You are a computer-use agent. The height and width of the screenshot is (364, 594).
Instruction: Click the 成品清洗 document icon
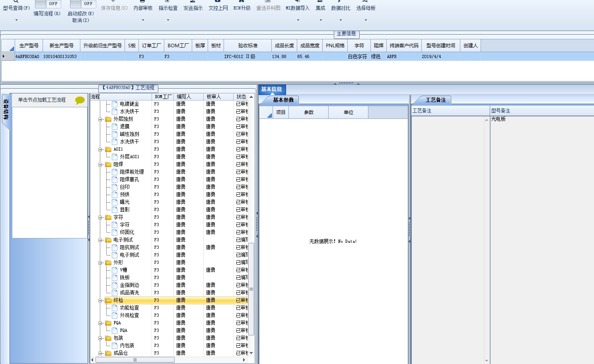pyautogui.click(x=115, y=293)
